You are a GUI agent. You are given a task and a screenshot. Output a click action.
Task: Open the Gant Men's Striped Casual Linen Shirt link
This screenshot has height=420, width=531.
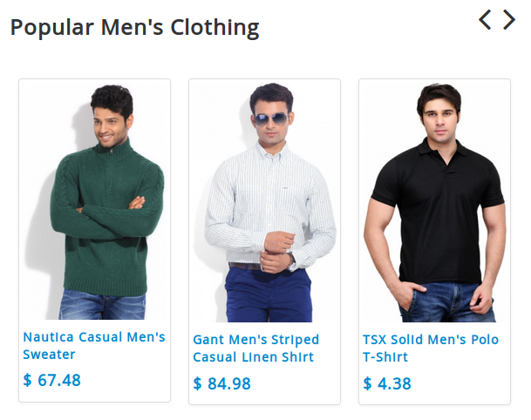[256, 349]
